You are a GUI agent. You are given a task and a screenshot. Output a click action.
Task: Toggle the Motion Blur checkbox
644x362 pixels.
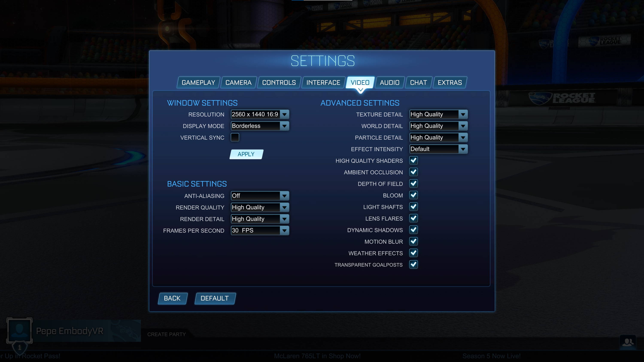(x=413, y=241)
